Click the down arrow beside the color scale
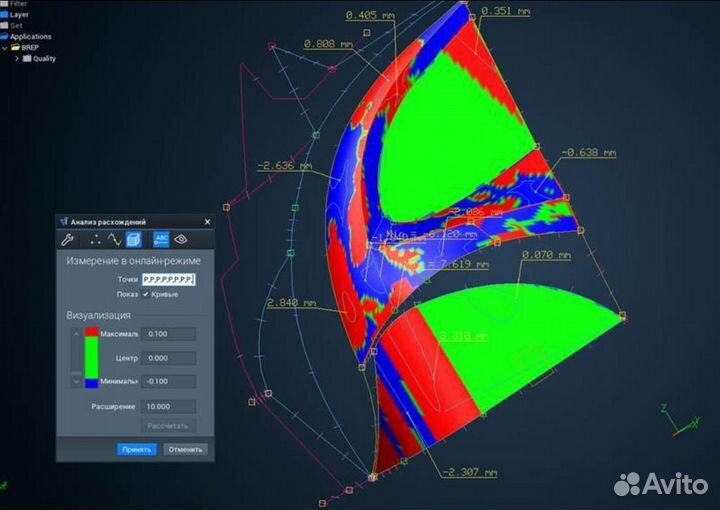This screenshot has width=720, height=510. 75,381
